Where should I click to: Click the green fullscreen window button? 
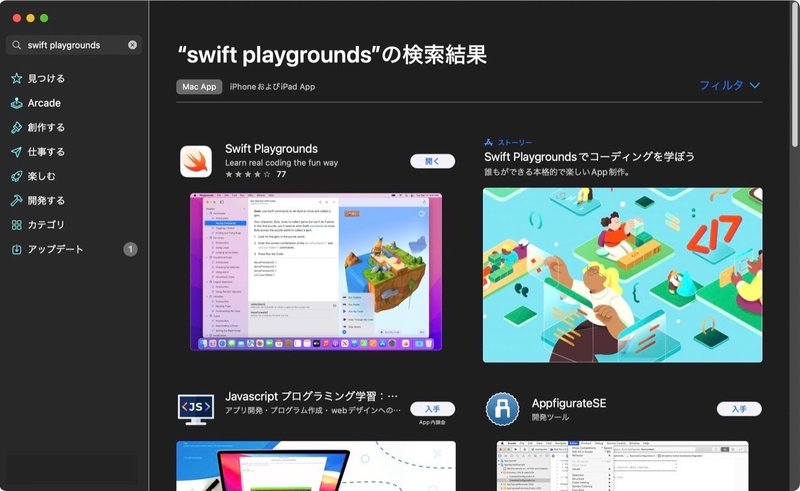point(44,18)
